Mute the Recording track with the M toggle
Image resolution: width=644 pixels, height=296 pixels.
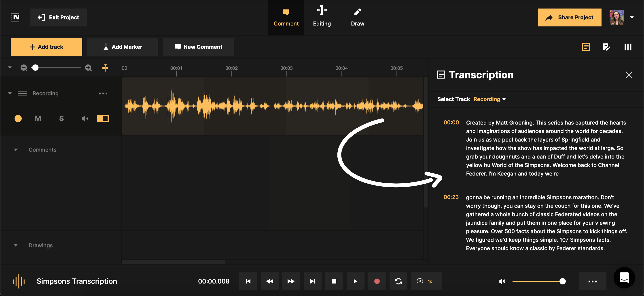point(38,118)
